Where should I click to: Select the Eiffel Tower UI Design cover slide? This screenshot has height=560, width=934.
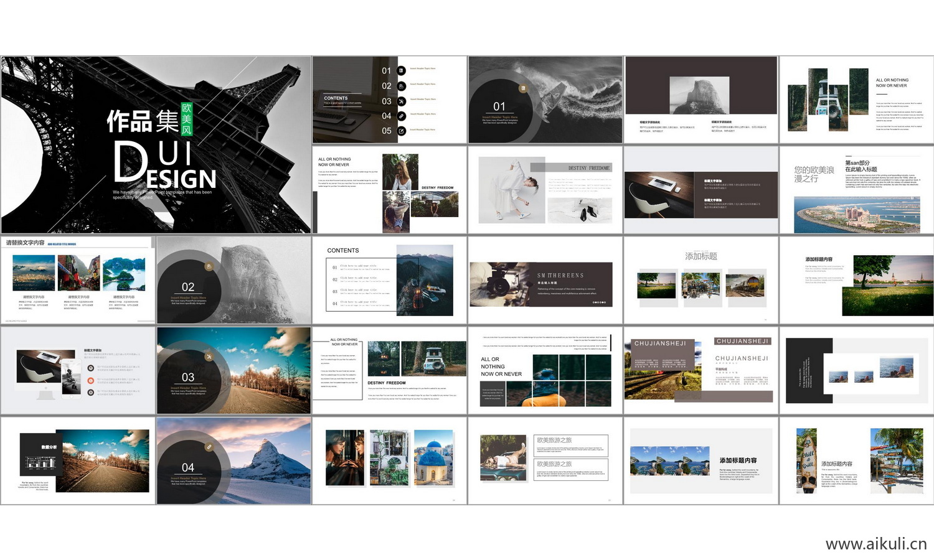click(x=156, y=144)
